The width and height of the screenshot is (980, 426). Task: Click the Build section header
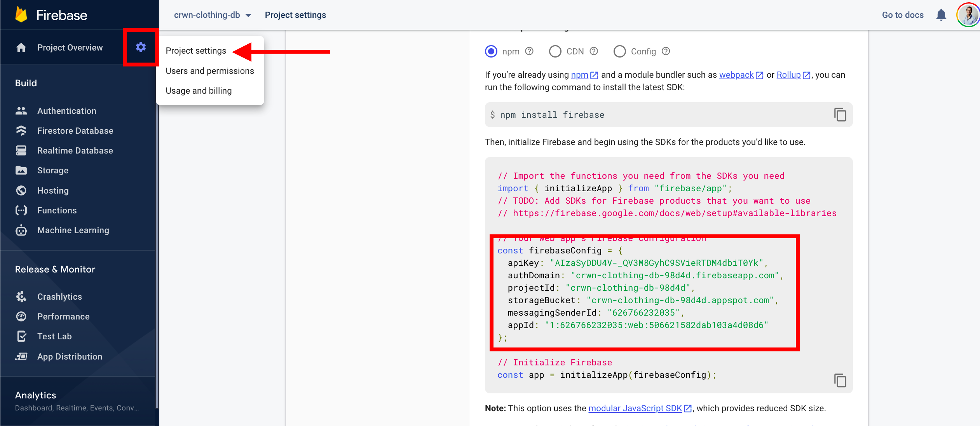[26, 83]
